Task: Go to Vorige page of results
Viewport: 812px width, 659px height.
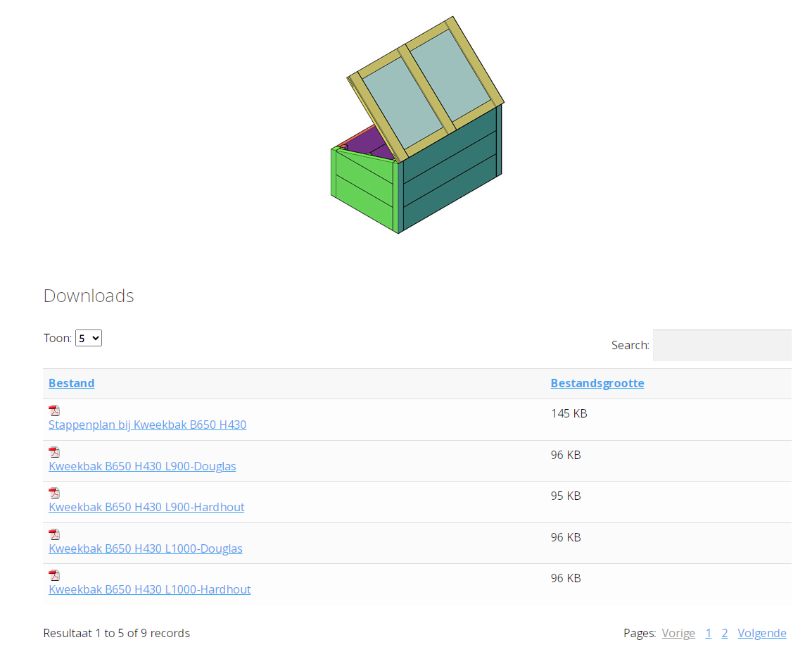Action: pyautogui.click(x=678, y=633)
